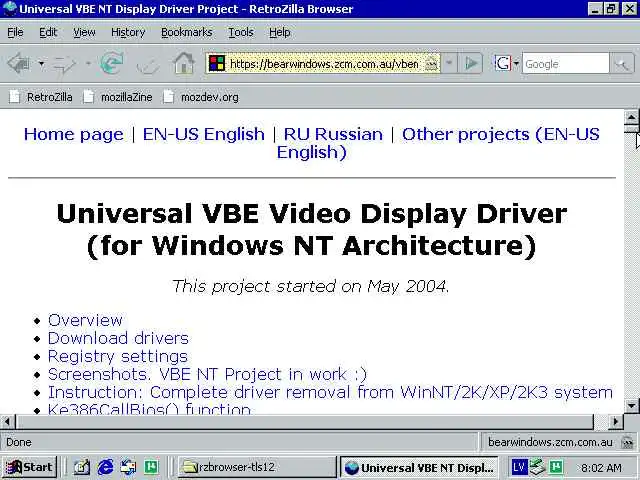
Task: Click the green tray icon near clock
Action: coord(556,467)
